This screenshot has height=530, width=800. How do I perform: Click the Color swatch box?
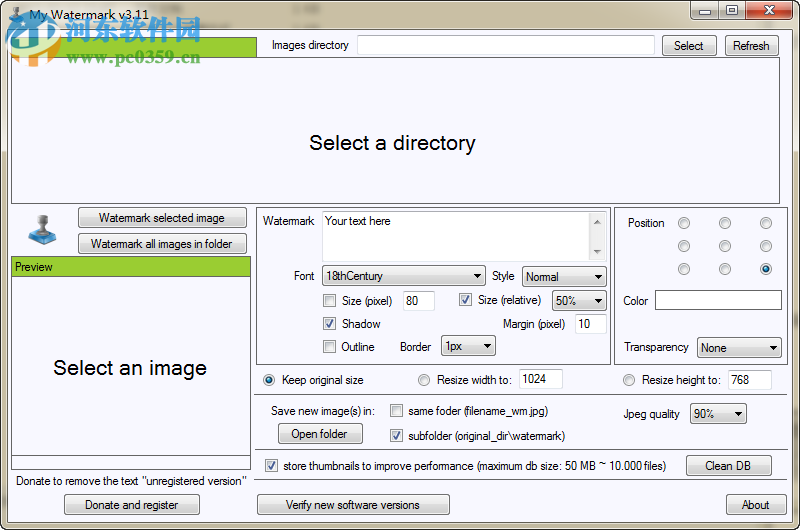tap(718, 300)
